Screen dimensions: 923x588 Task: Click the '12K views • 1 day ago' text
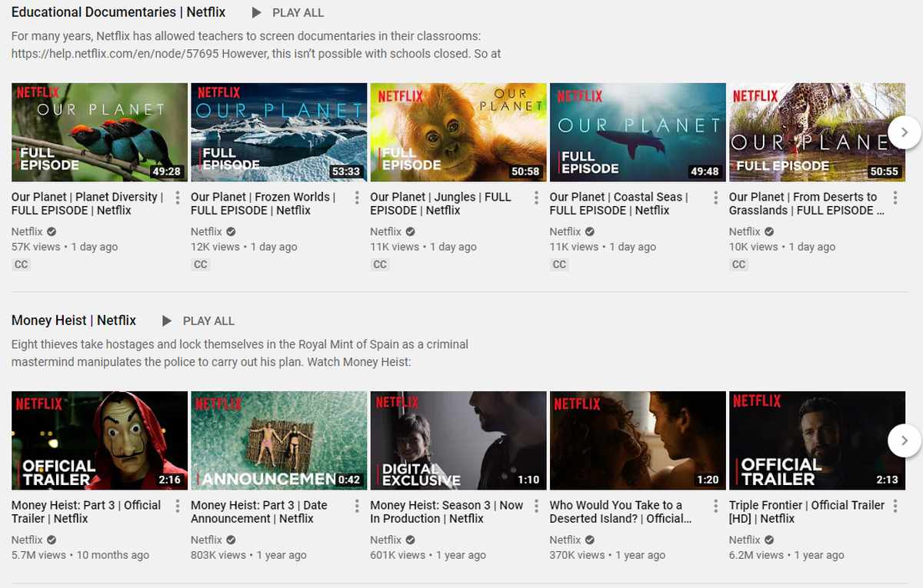click(244, 247)
